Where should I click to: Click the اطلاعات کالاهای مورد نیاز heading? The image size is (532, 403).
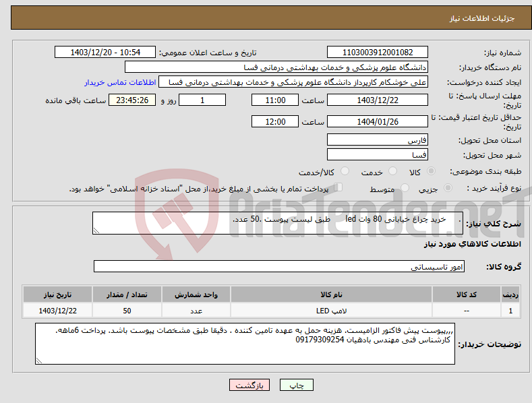tap(472, 244)
